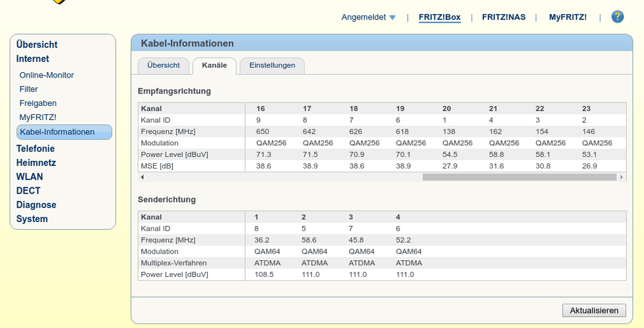Click the upstream frequency 52.2

click(x=403, y=240)
